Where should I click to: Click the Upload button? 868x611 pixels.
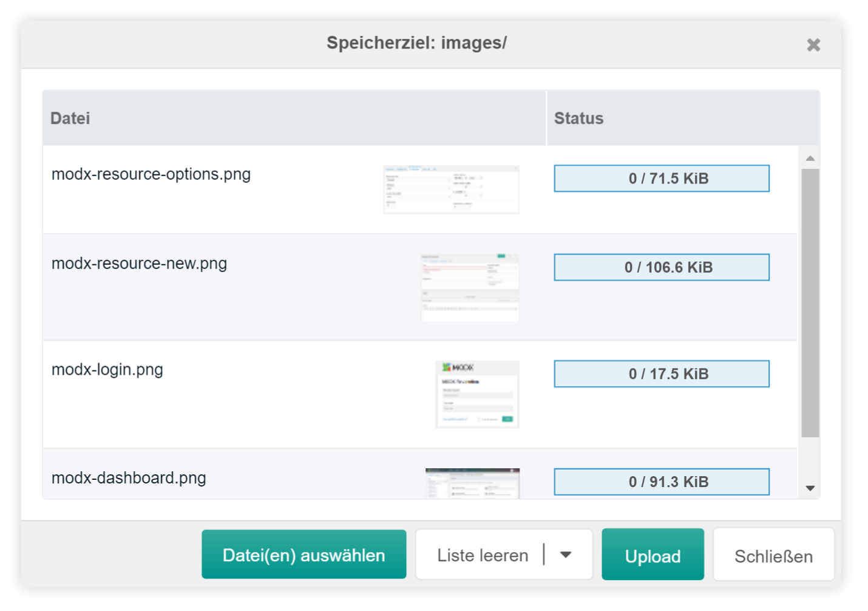coord(653,554)
